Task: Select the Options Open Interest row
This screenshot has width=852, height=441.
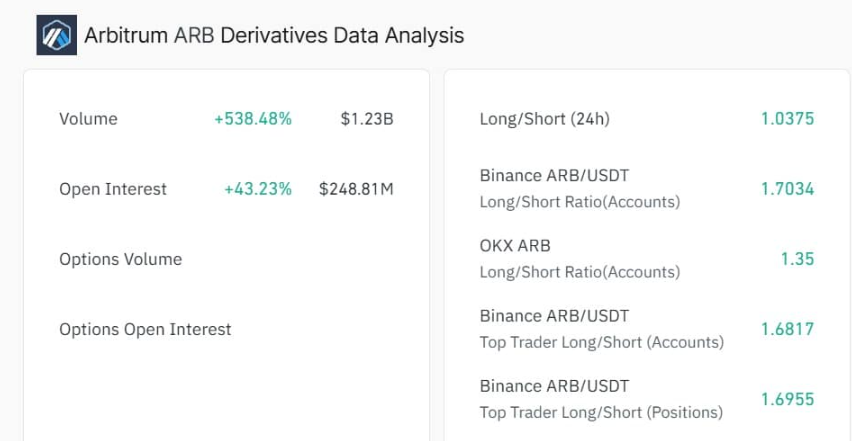Action: click(226, 329)
